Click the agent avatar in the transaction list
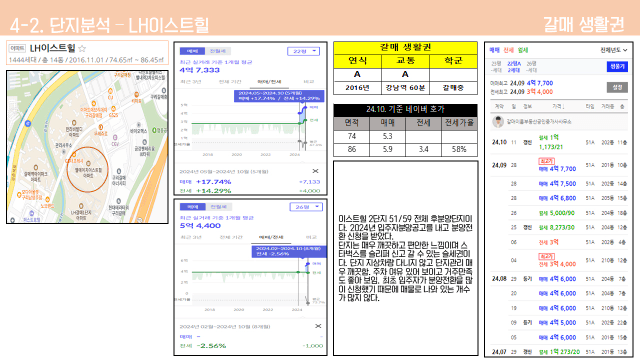This screenshot has width=640, height=360. pyautogui.click(x=498, y=121)
